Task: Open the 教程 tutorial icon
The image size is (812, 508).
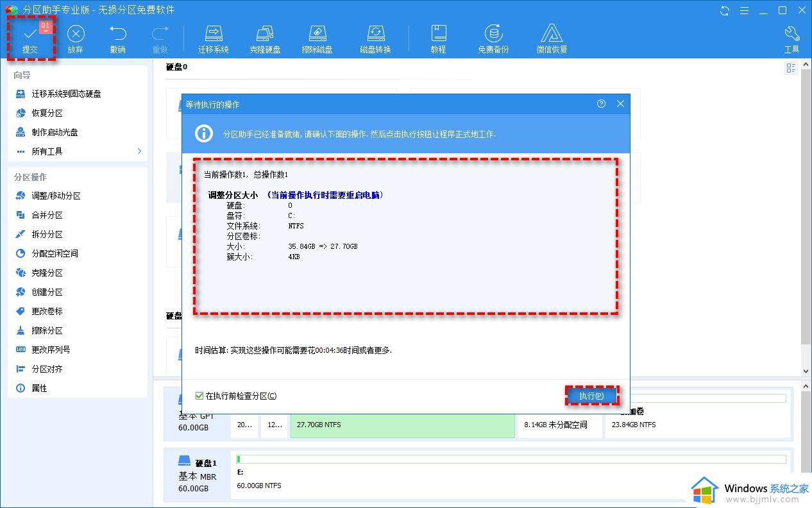Action: click(x=438, y=38)
